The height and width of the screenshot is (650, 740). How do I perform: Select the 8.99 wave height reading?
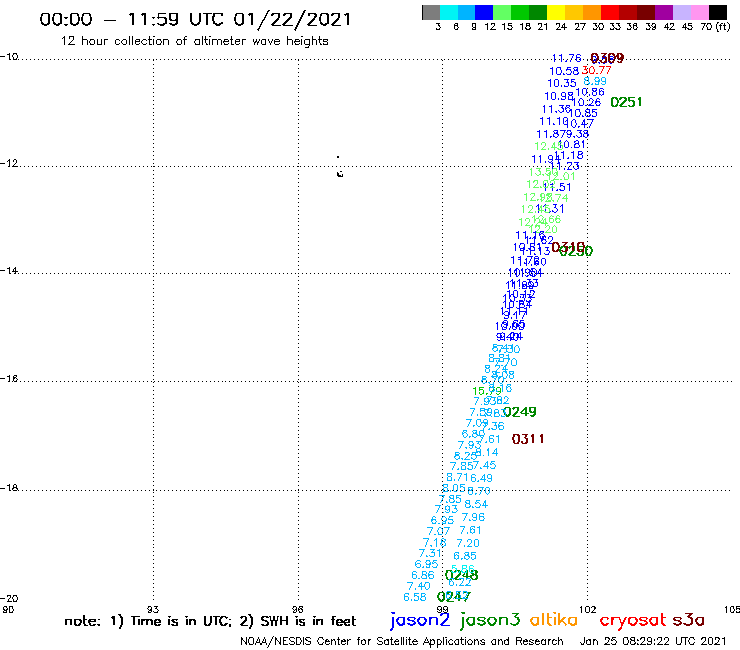point(595,81)
